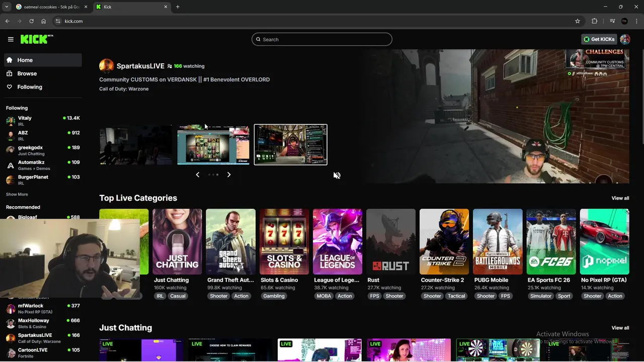
Task: View site information icon in address bar
Action: pyautogui.click(x=58, y=21)
